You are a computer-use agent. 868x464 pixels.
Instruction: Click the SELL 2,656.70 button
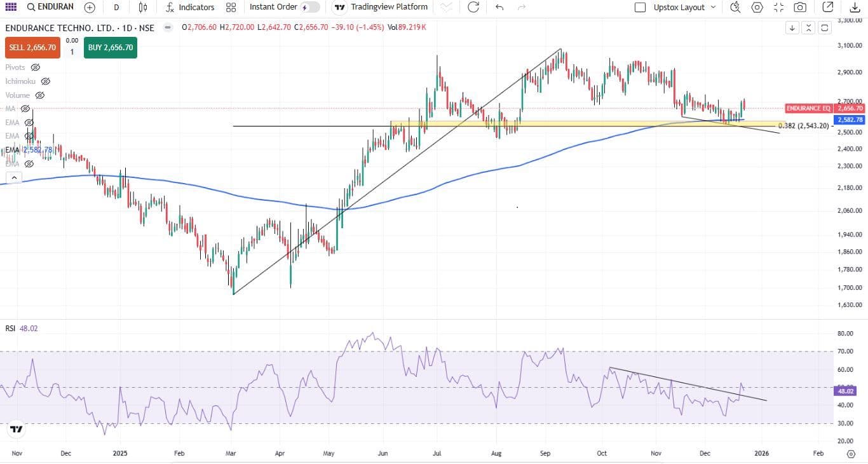tap(32, 48)
